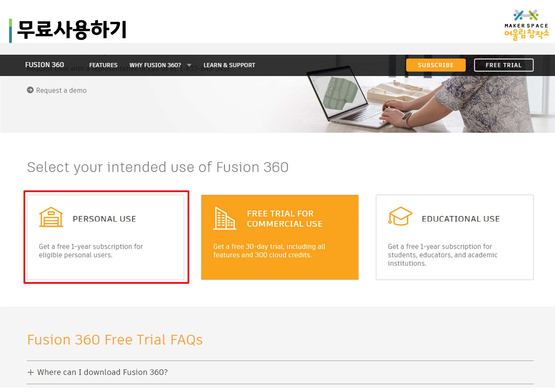The width and height of the screenshot is (555, 392).
Task: Open Learn & Support menu
Action: click(229, 65)
